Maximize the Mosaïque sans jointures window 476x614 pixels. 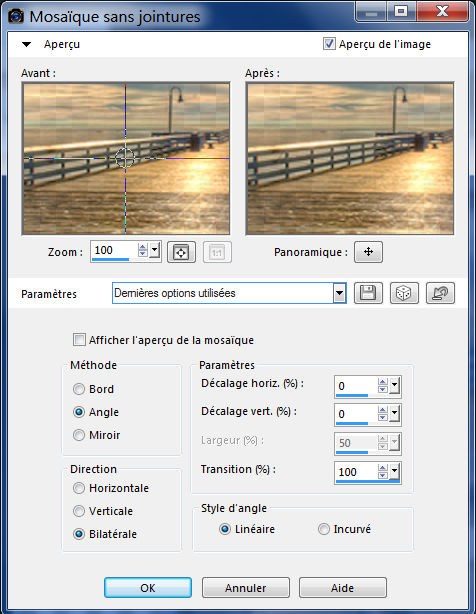click(400, 11)
